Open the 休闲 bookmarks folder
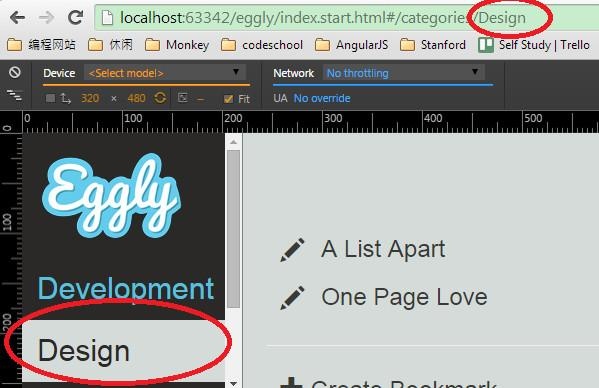 pyautogui.click(x=110, y=45)
